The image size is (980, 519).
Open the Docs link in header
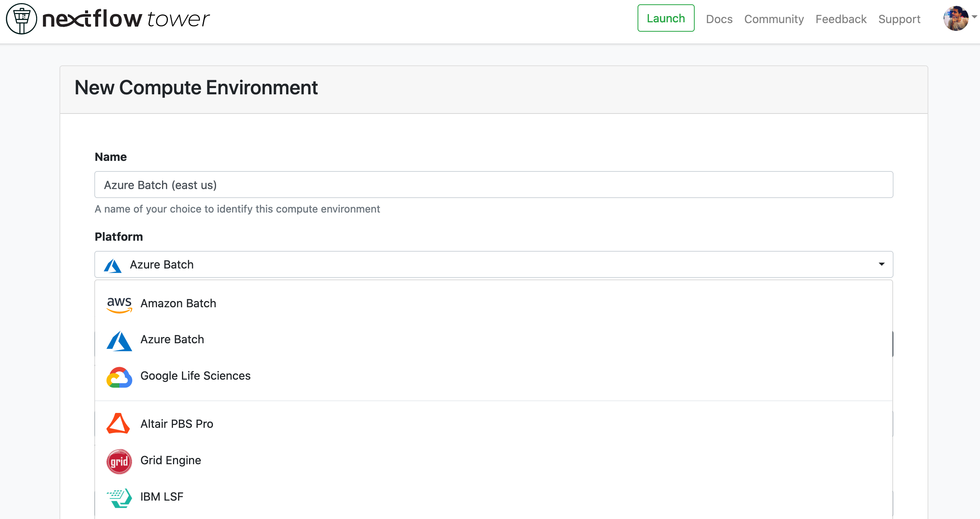coord(719,19)
